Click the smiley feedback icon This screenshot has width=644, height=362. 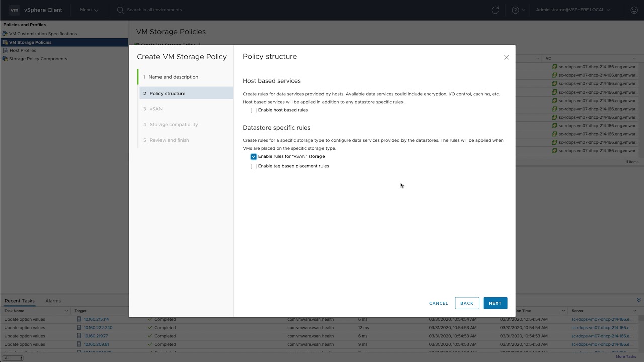coord(634,10)
